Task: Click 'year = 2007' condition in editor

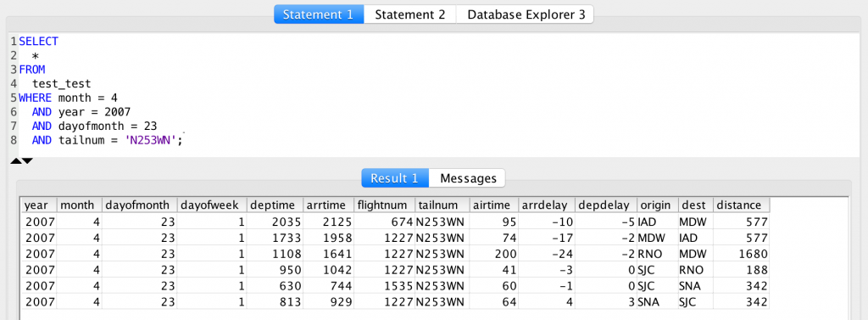Action: click(94, 113)
